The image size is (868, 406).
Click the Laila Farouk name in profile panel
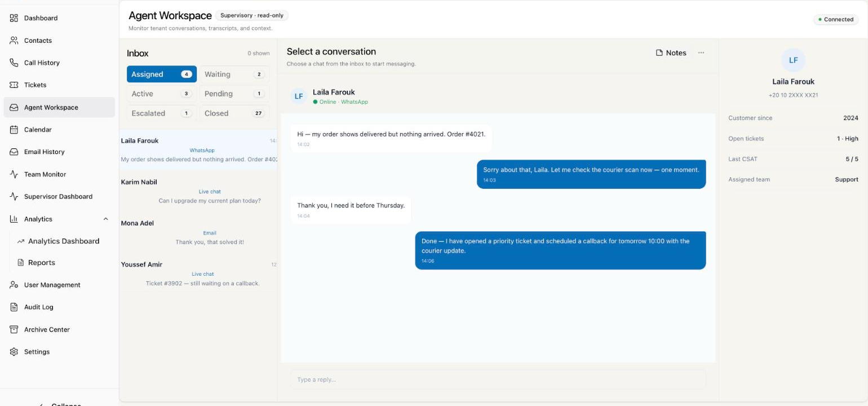pyautogui.click(x=793, y=82)
